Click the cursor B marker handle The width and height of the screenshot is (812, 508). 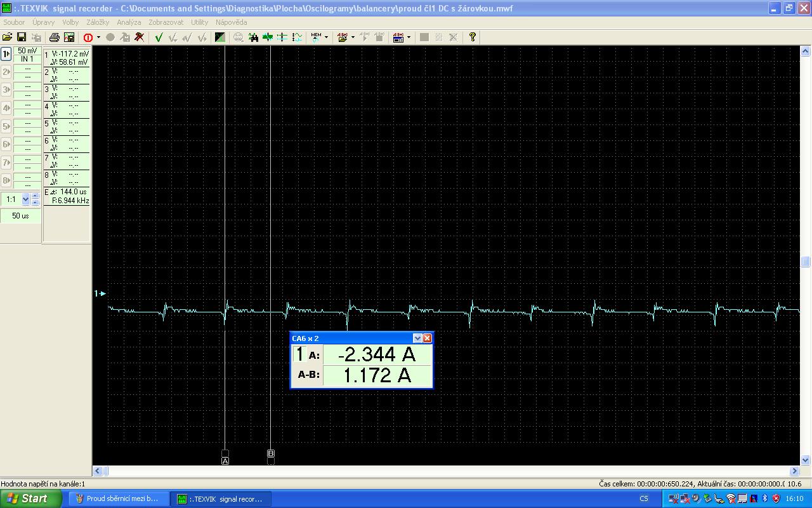(x=271, y=453)
